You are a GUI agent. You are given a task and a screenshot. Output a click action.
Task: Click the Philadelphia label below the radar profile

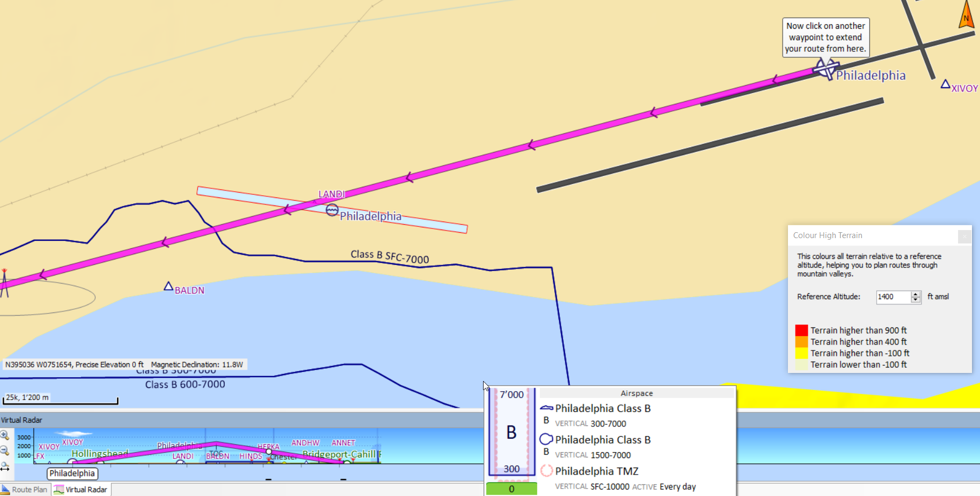(x=72, y=474)
